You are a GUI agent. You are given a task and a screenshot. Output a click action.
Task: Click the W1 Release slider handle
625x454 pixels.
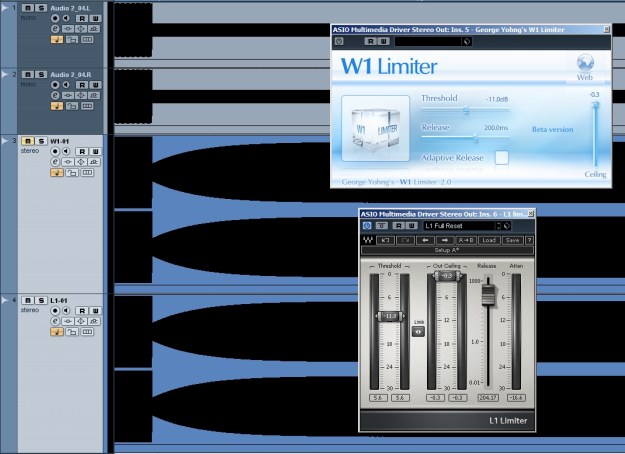pos(475,139)
